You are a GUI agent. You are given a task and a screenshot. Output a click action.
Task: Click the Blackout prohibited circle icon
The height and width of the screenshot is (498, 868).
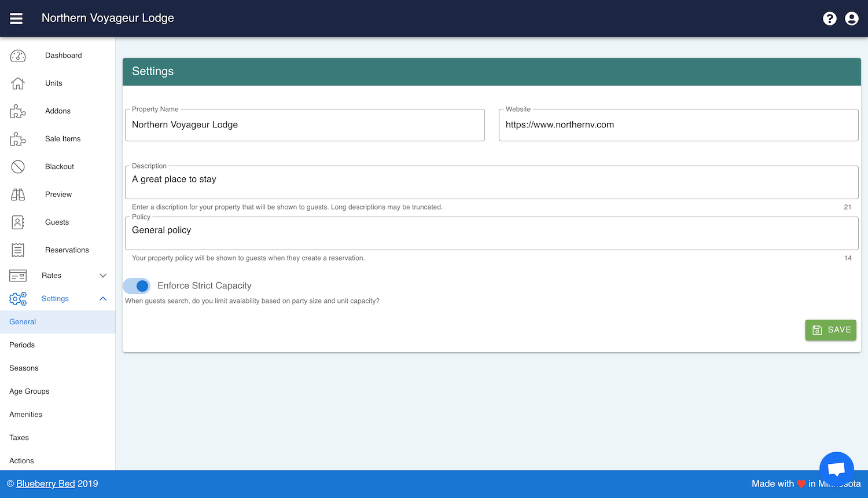18,167
